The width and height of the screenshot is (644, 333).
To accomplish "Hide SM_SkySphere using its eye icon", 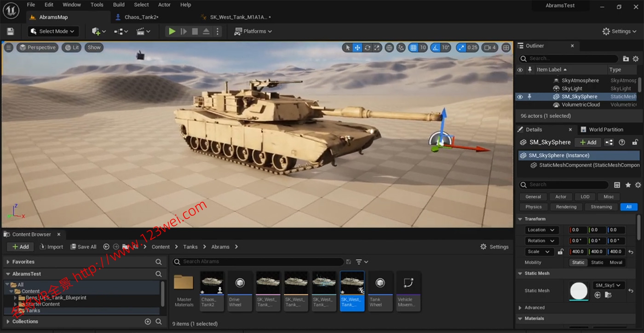I will (x=520, y=97).
